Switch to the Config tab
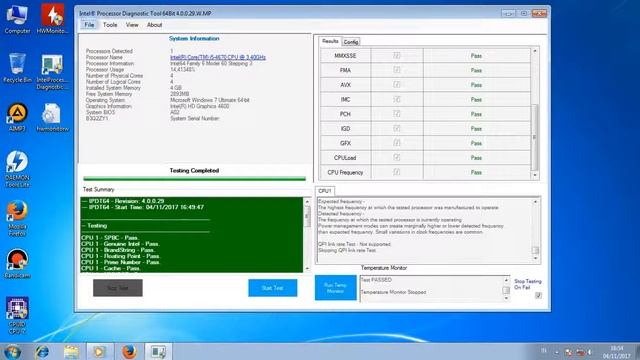Viewport: 640px width, 360px height. pyautogui.click(x=351, y=42)
